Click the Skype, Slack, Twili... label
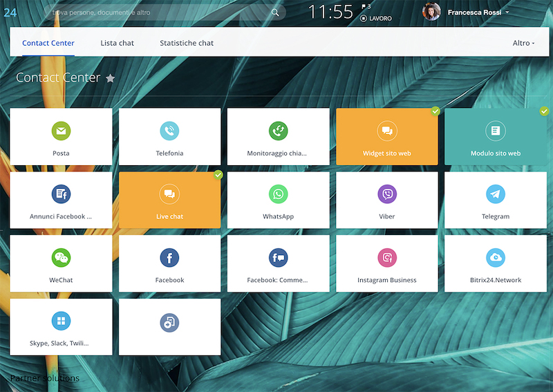This screenshot has width=553, height=392. coord(59,344)
